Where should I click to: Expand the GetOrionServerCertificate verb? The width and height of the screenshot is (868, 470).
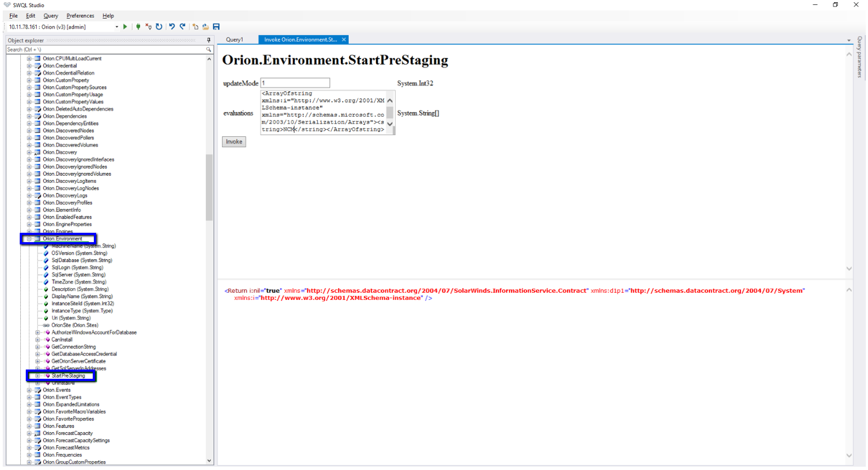pos(38,361)
